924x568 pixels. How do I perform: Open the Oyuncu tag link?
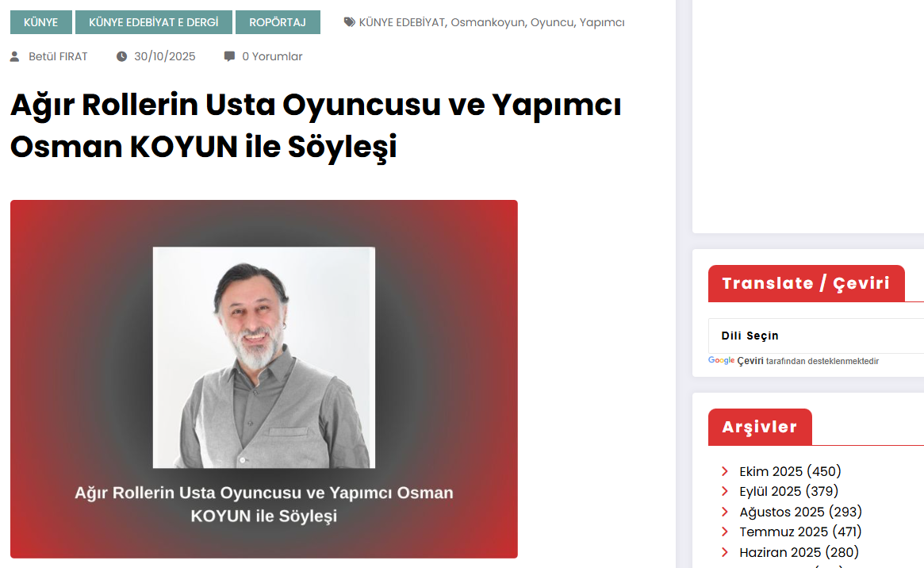(x=551, y=22)
